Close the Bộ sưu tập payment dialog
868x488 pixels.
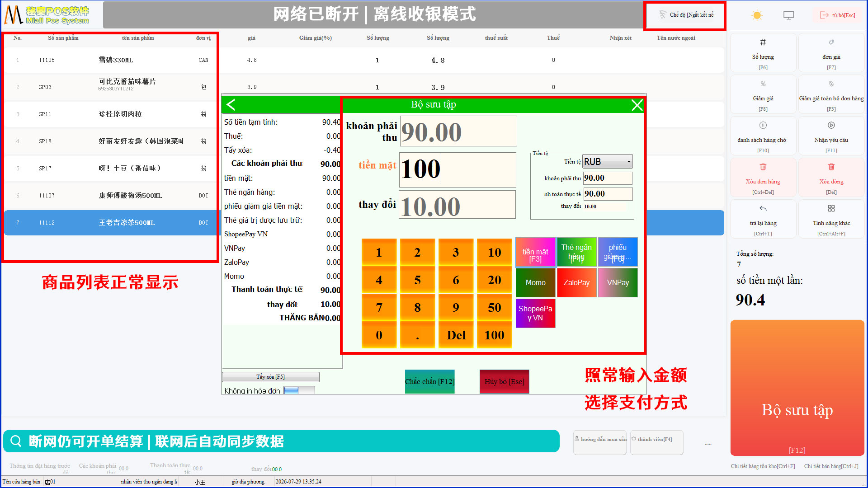[637, 105]
